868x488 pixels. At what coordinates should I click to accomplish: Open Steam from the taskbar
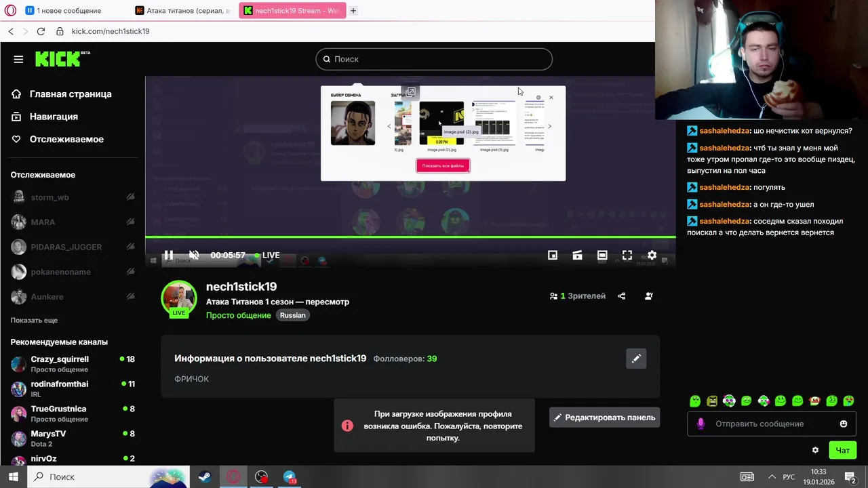[204, 476]
